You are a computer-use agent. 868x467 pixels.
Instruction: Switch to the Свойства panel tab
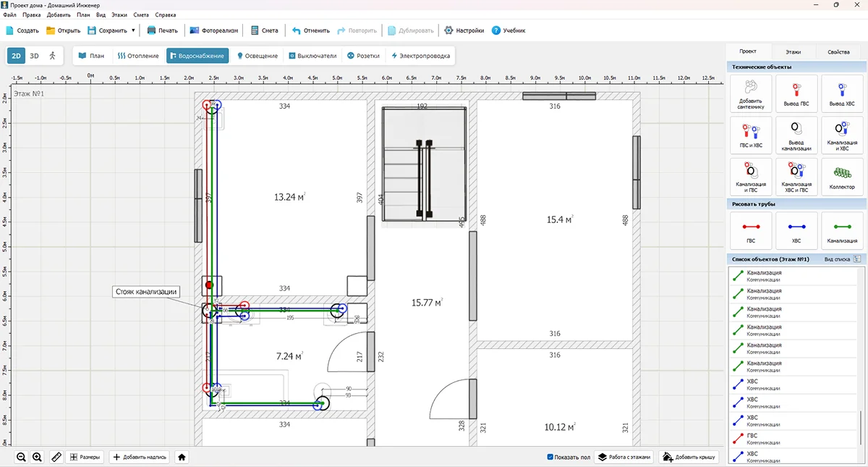pos(838,52)
